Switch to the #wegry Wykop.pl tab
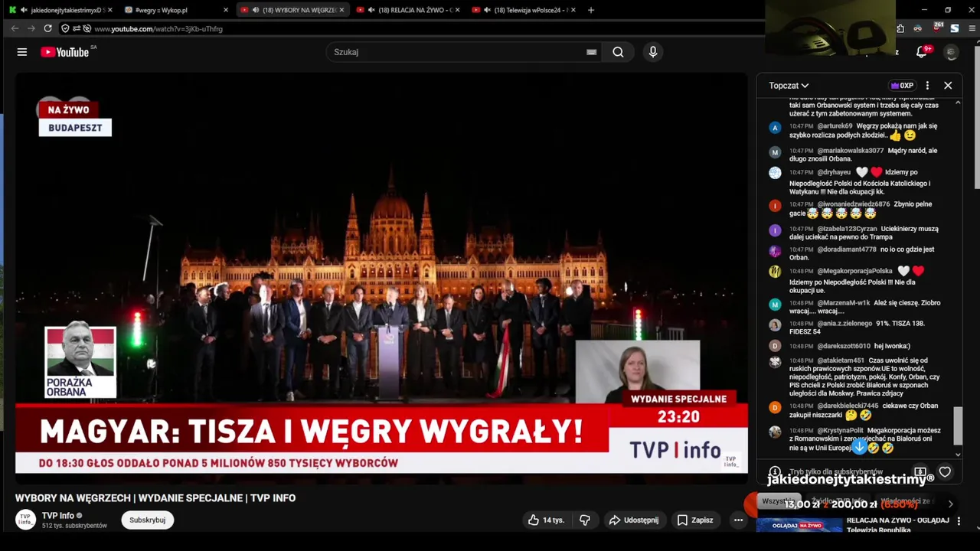Screen dimensions: 980x551 pyautogui.click(x=177, y=10)
